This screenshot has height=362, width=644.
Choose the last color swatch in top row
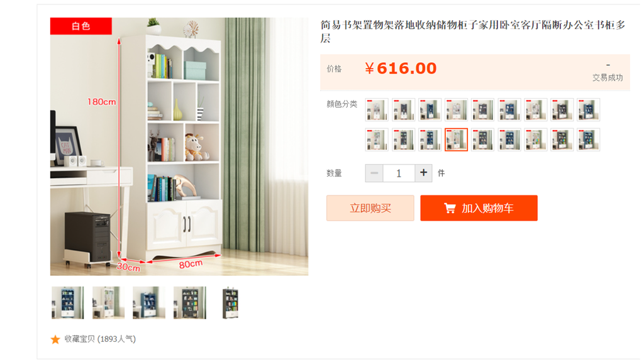[588, 109]
